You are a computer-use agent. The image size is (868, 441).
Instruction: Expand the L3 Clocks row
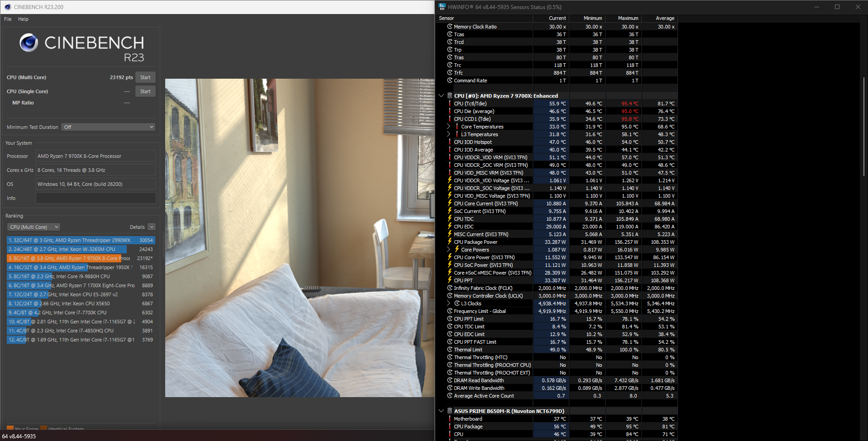[448, 303]
